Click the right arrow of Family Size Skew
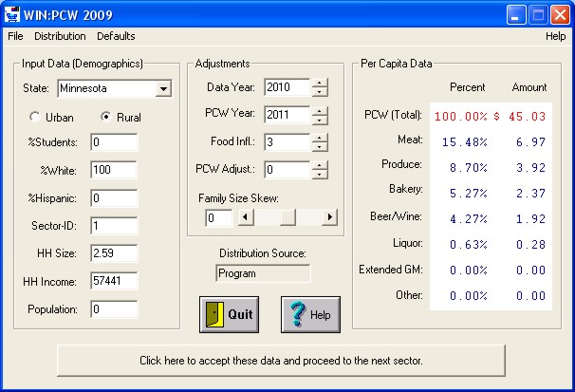This screenshot has width=575, height=392. point(330,217)
